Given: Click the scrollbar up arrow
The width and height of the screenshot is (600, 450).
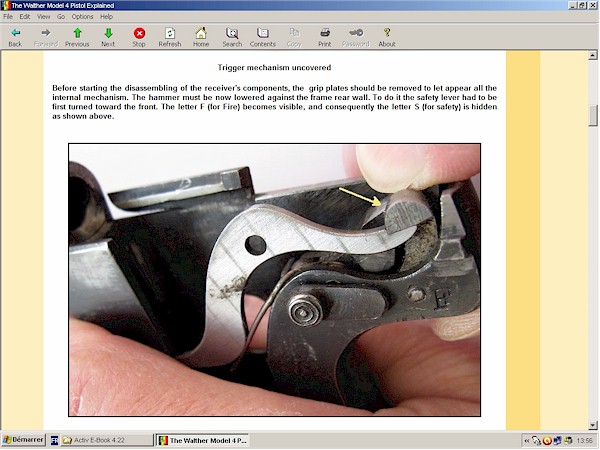Looking at the screenshot, I should click(x=593, y=56).
